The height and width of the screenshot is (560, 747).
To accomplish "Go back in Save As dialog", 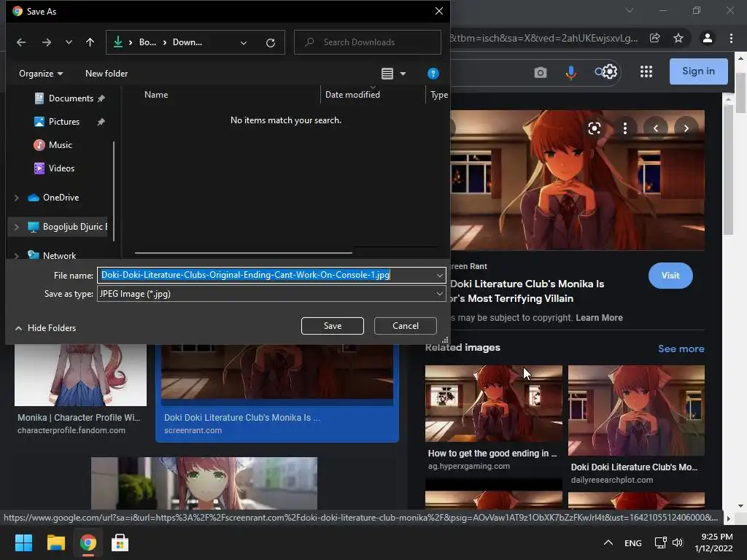I will click(21, 42).
